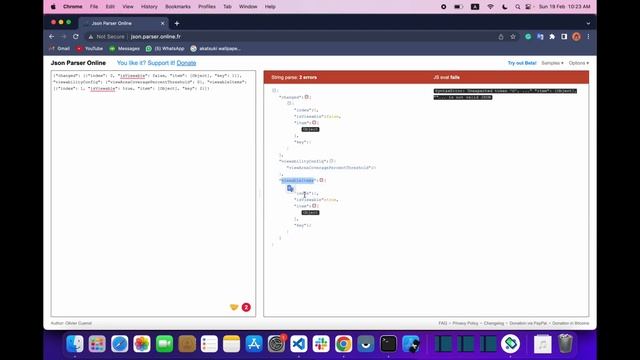Open the Donate link
The image size is (640, 360).
tap(186, 63)
